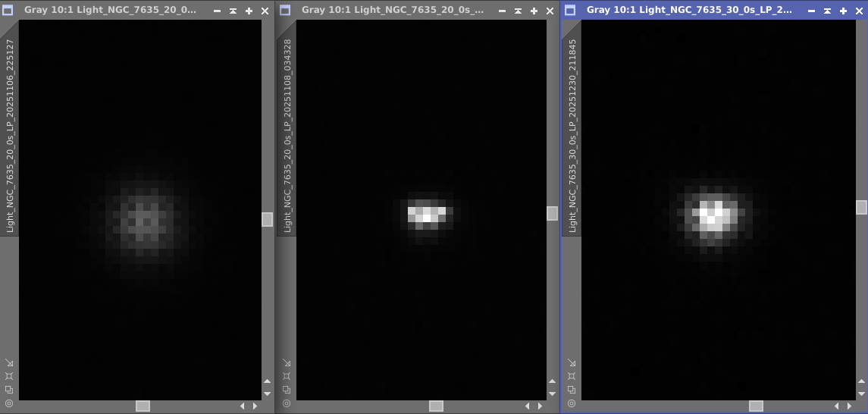
Task: Click the concentric-circle icon in middle window
Action: pos(287,403)
